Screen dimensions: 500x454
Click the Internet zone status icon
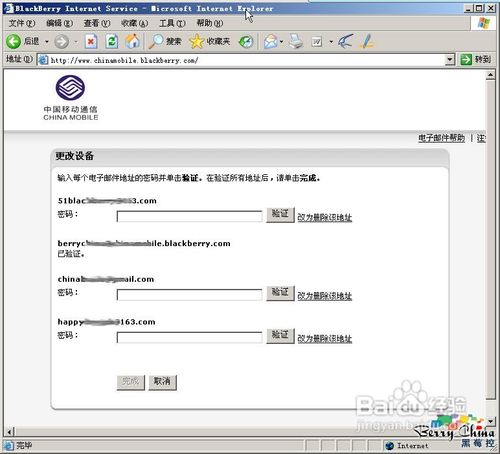click(x=389, y=445)
